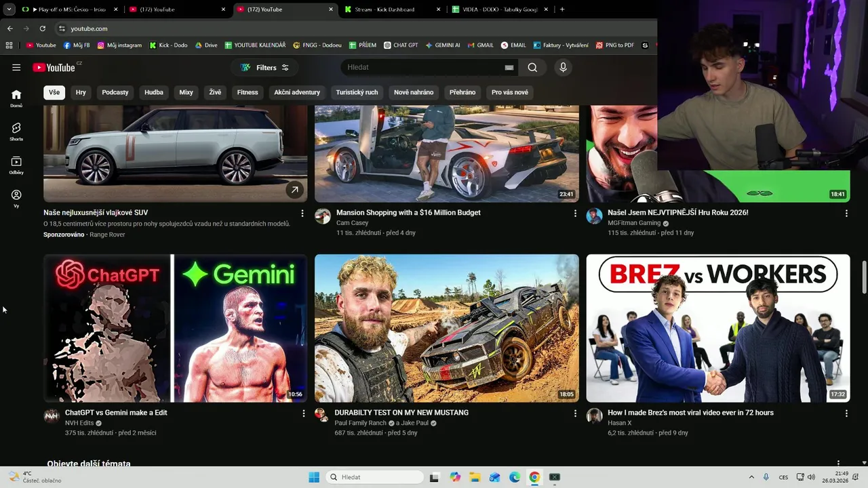Open Paul Family Ranch channel link
Viewport: 868px width, 488px height.
coord(360,423)
